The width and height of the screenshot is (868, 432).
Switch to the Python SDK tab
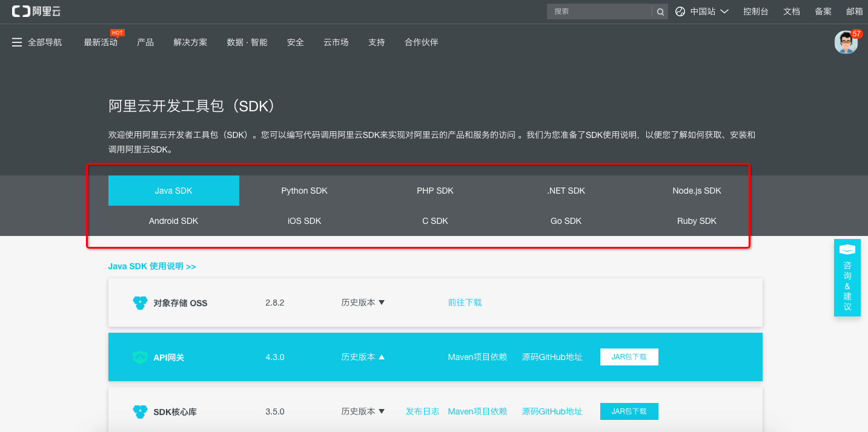tap(305, 191)
